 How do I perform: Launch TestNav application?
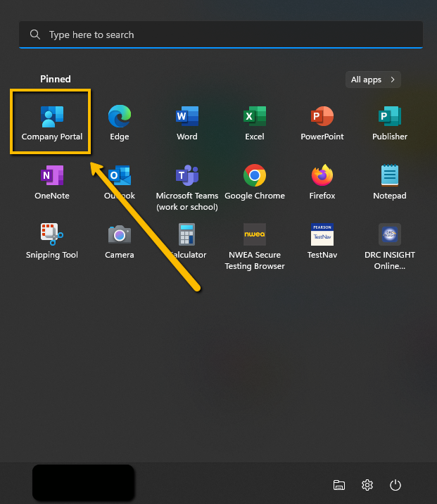point(322,239)
